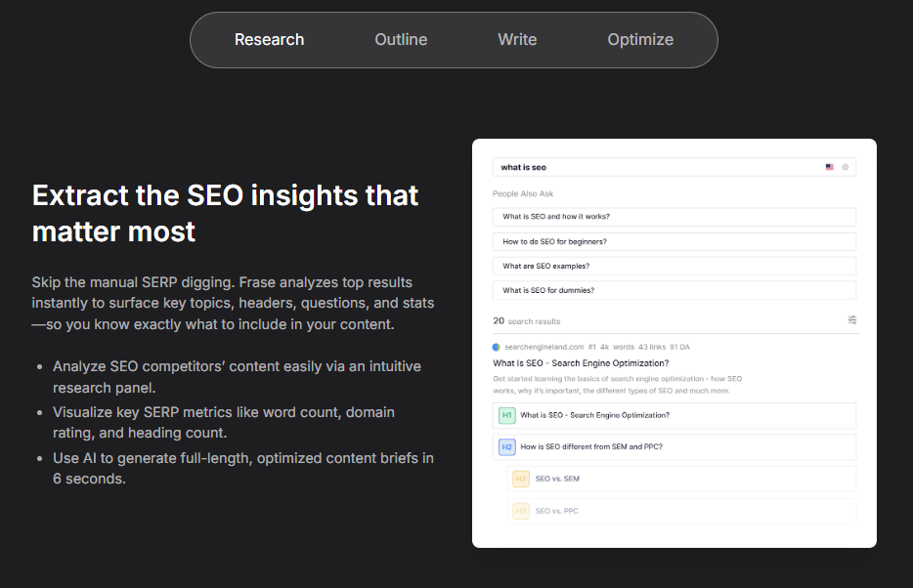Click the US flag country icon
Screen dimensions: 913x588
coord(829,167)
